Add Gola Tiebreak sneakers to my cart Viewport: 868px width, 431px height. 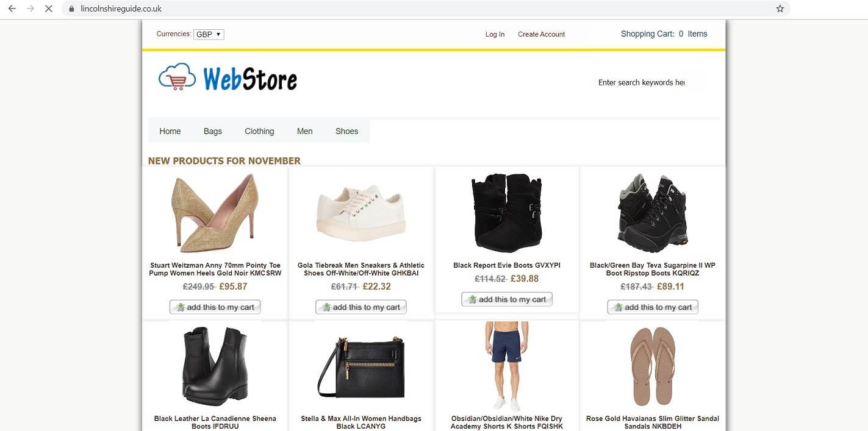coord(361,307)
